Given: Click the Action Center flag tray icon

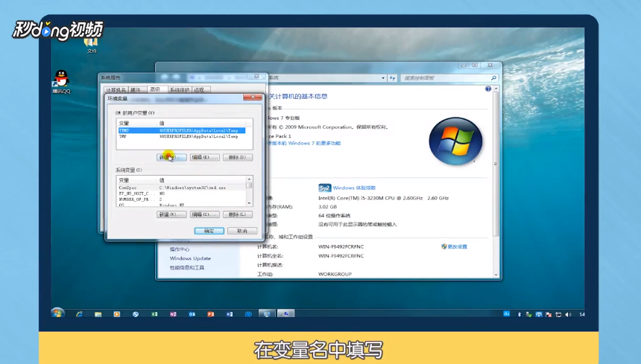Looking at the screenshot, I should click(x=549, y=314).
